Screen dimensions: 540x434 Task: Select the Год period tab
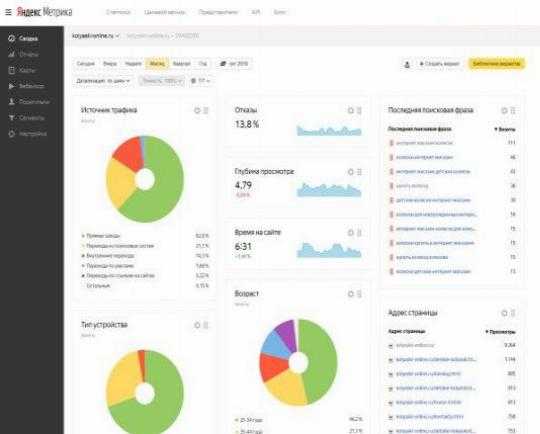[203, 64]
